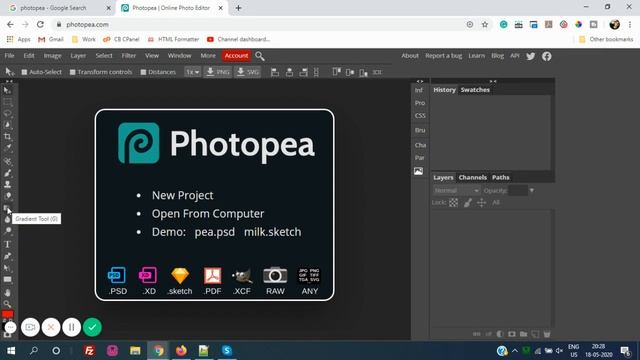Open Photopea Facebook page icon
The height and width of the screenshot is (360, 640).
point(547,56)
